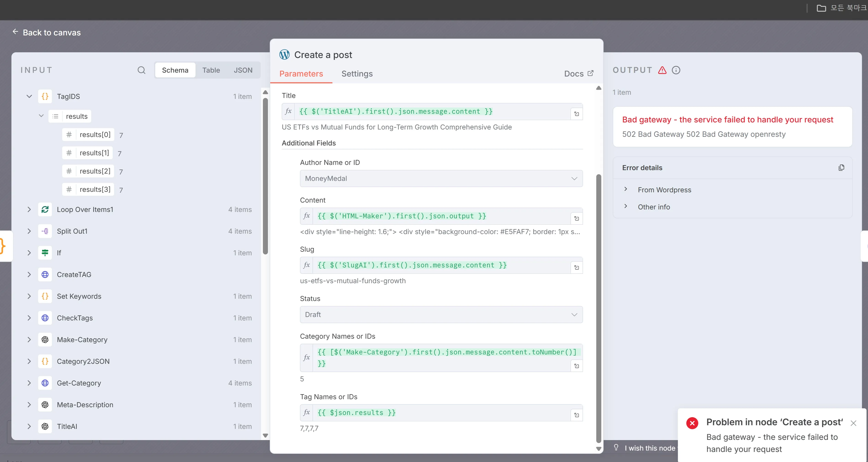Open expression editor for Slug field
The image size is (868, 462).
[x=577, y=268]
